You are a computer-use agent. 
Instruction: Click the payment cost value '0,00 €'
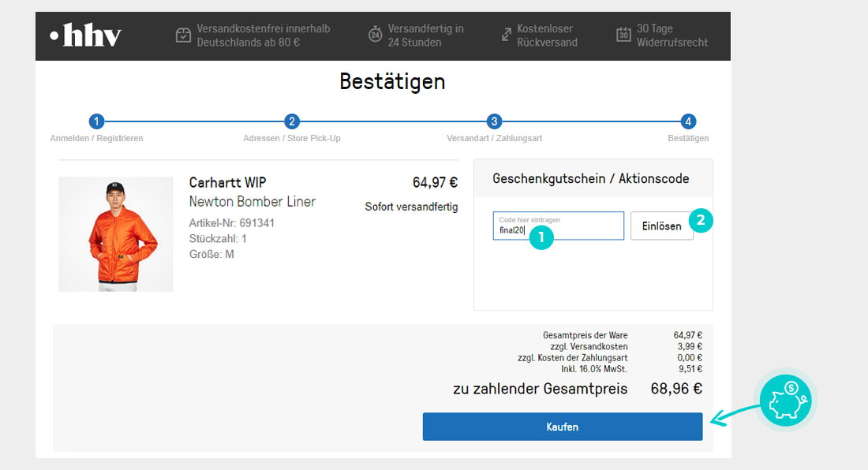pos(690,358)
